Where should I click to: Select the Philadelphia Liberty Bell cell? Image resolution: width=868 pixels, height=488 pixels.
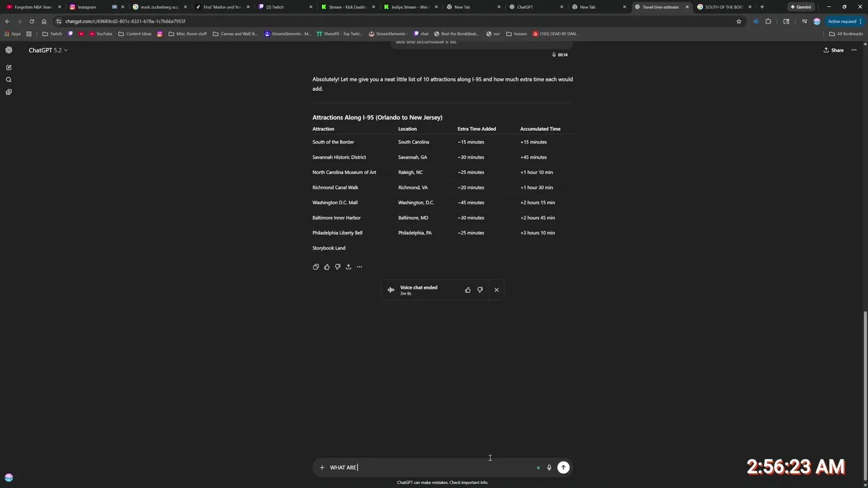(x=338, y=233)
